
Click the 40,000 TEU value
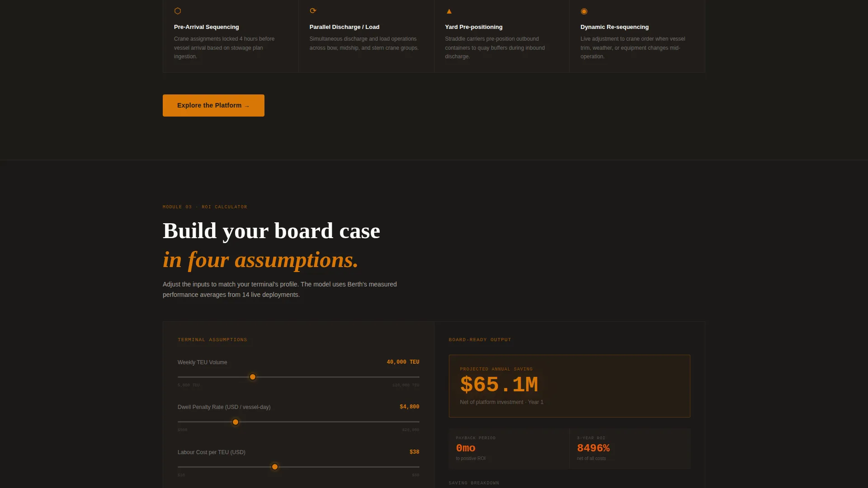tap(403, 362)
